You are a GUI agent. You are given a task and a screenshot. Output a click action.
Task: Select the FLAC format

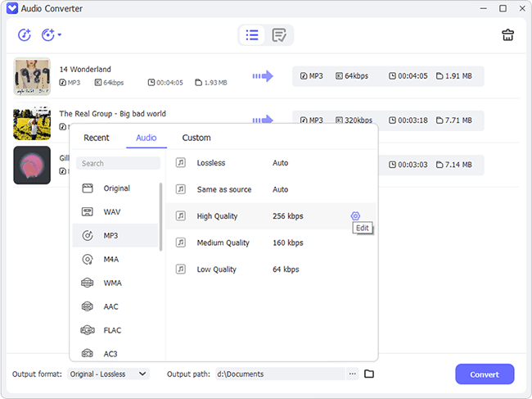click(x=115, y=330)
